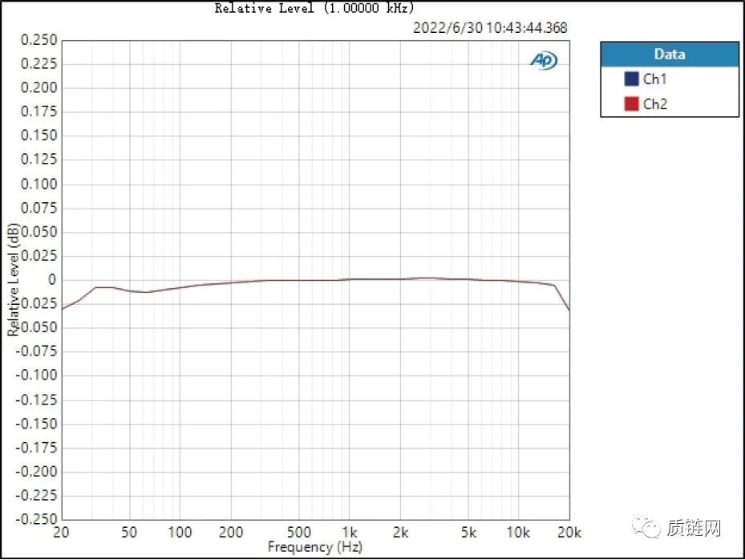Click the 0.075 y-axis value

[38, 208]
